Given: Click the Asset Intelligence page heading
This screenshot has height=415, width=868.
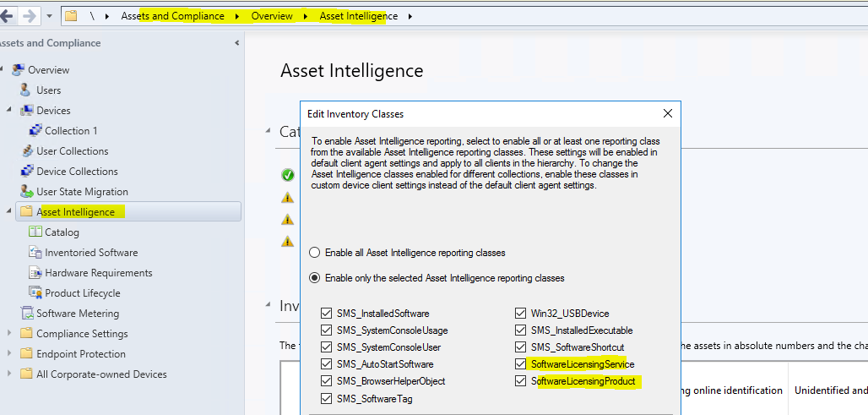Looking at the screenshot, I should point(351,70).
